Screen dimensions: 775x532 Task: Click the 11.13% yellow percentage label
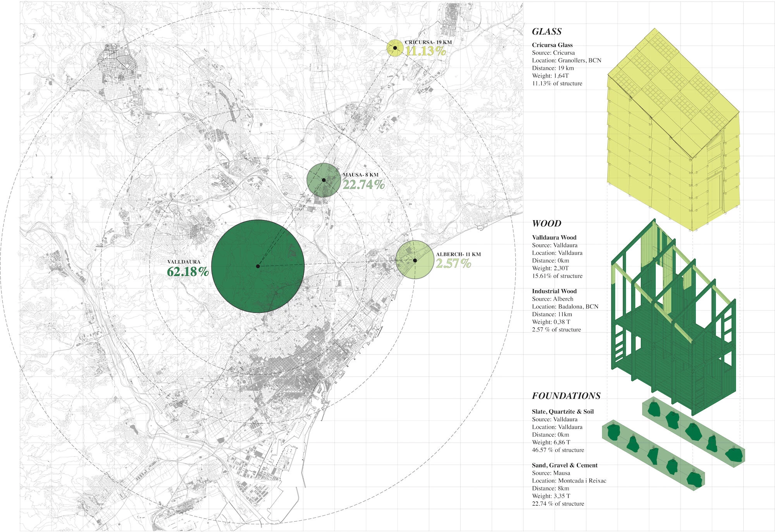point(425,51)
